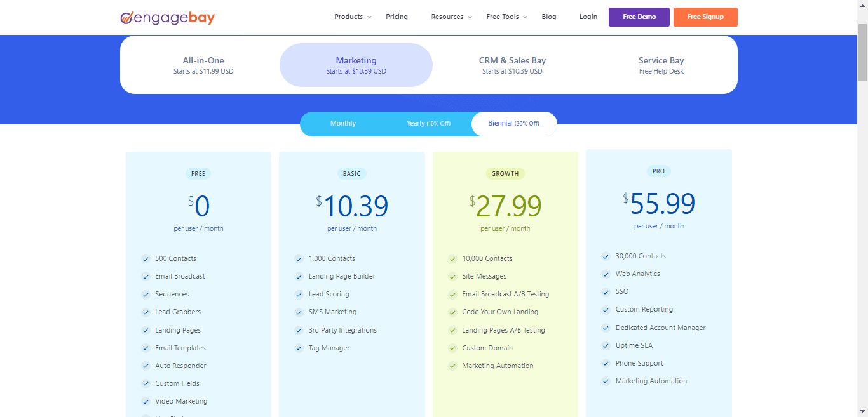Switch billing to Monthly

(343, 124)
